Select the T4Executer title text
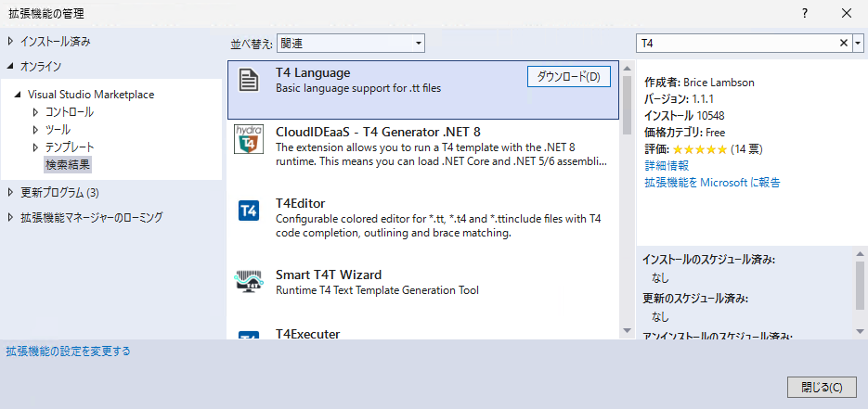Image resolution: width=868 pixels, height=409 pixels. point(308,333)
